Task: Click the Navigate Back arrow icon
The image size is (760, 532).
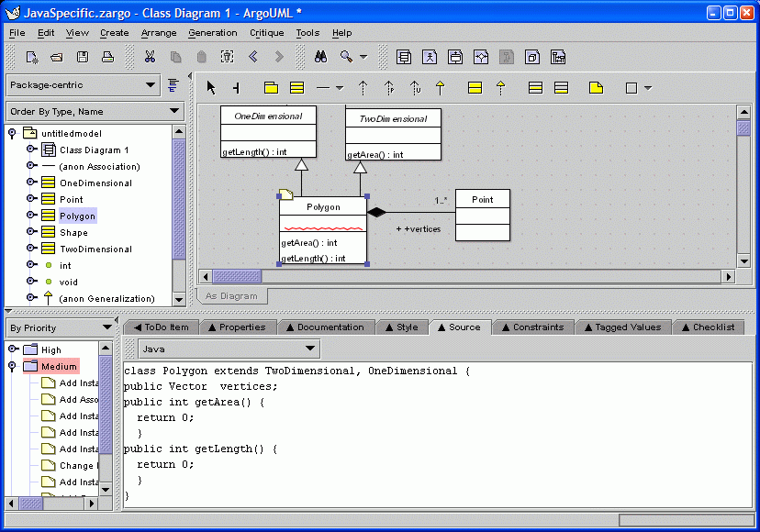Action: (x=253, y=57)
